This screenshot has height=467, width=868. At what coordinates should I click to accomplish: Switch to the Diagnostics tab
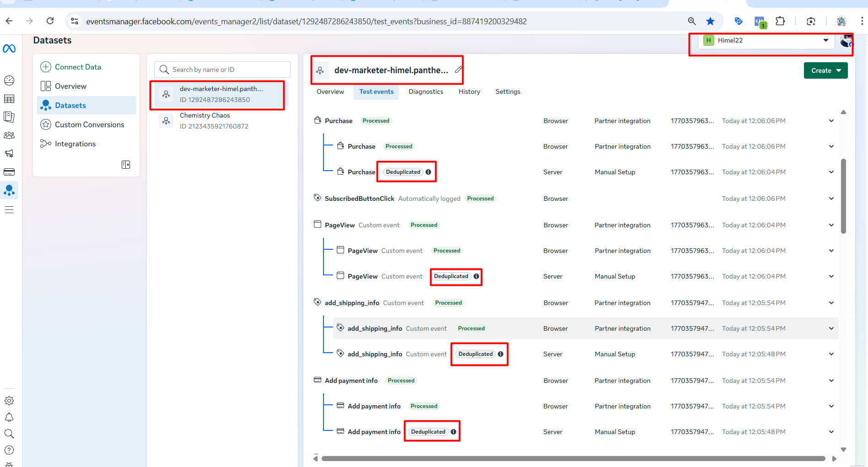(426, 91)
